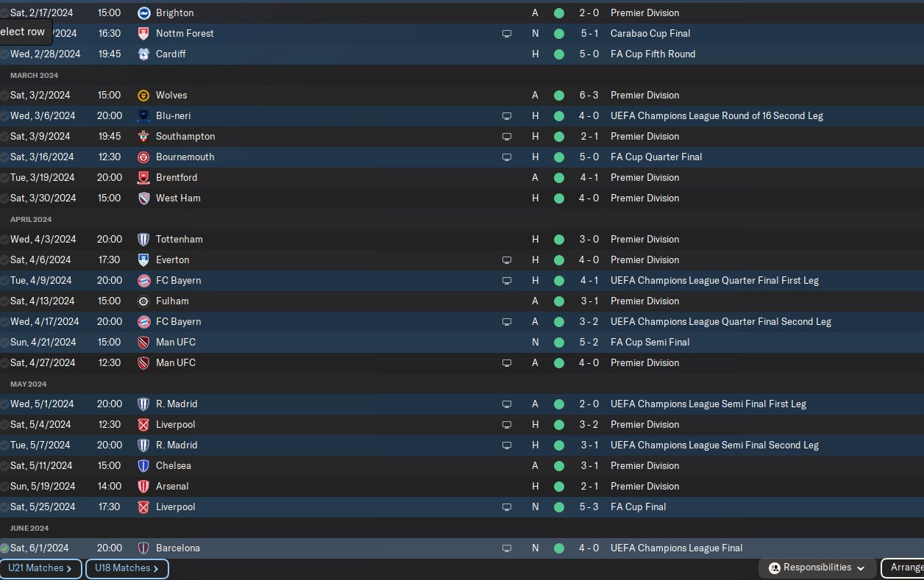Click the Arrange button
This screenshot has height=580, width=924.
(903, 568)
